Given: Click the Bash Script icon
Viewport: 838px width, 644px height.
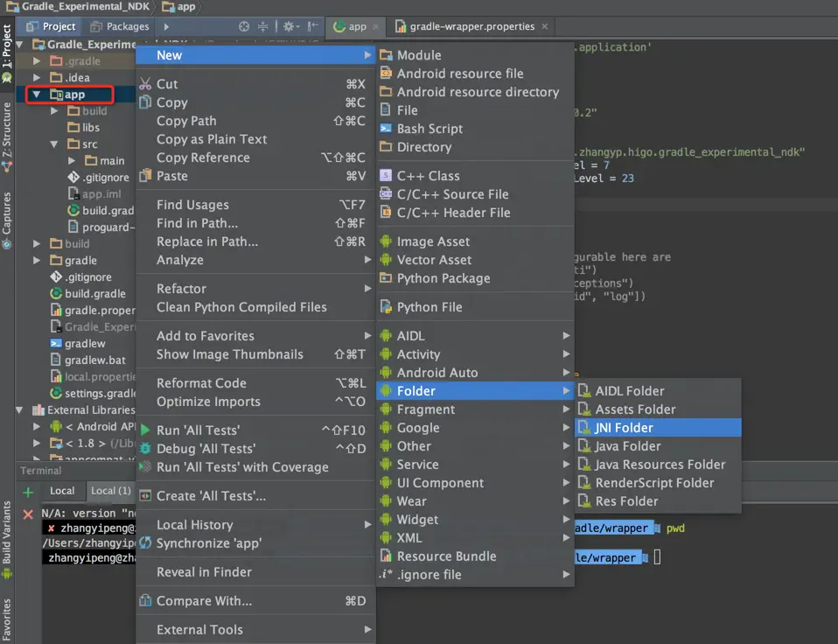Looking at the screenshot, I should coord(386,129).
